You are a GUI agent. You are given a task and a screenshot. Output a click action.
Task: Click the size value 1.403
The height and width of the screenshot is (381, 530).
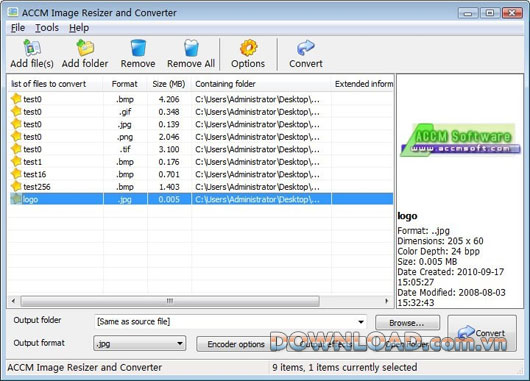coord(169,187)
